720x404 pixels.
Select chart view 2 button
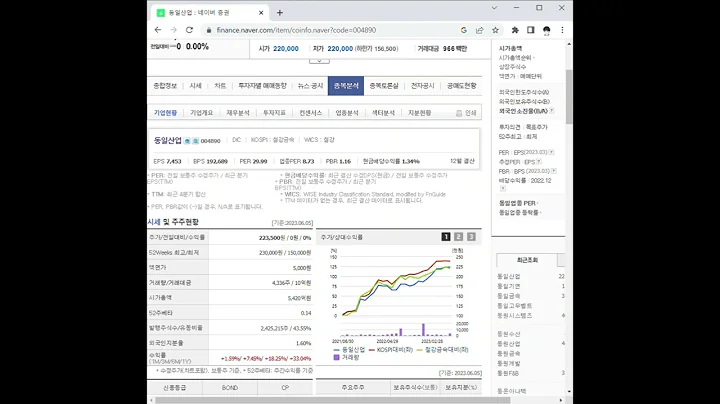coord(458,236)
